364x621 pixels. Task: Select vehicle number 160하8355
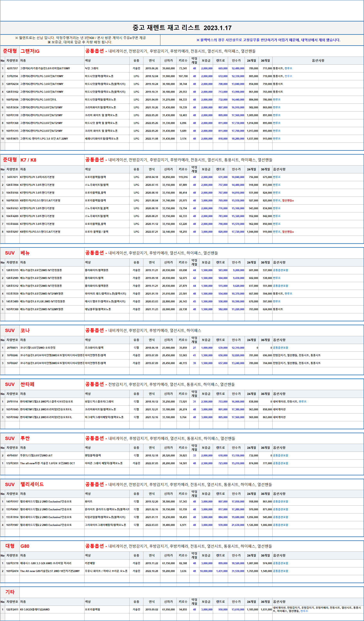(12, 200)
